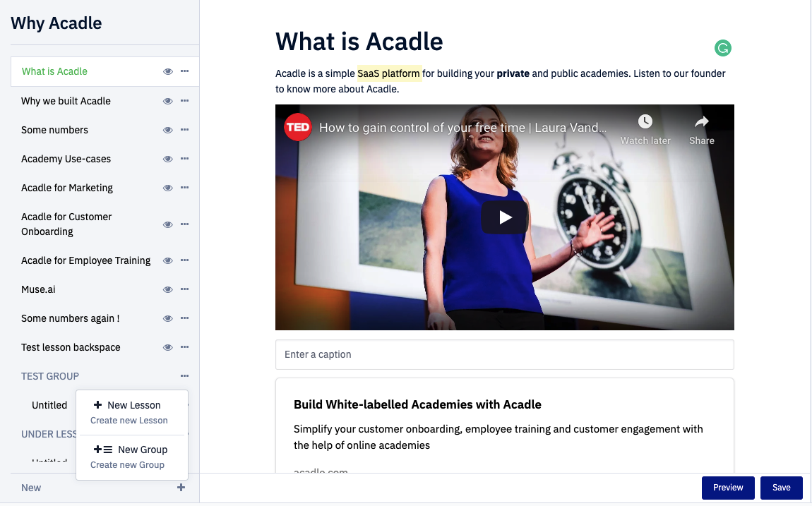Select the Muse.ai lesson

[x=38, y=289]
